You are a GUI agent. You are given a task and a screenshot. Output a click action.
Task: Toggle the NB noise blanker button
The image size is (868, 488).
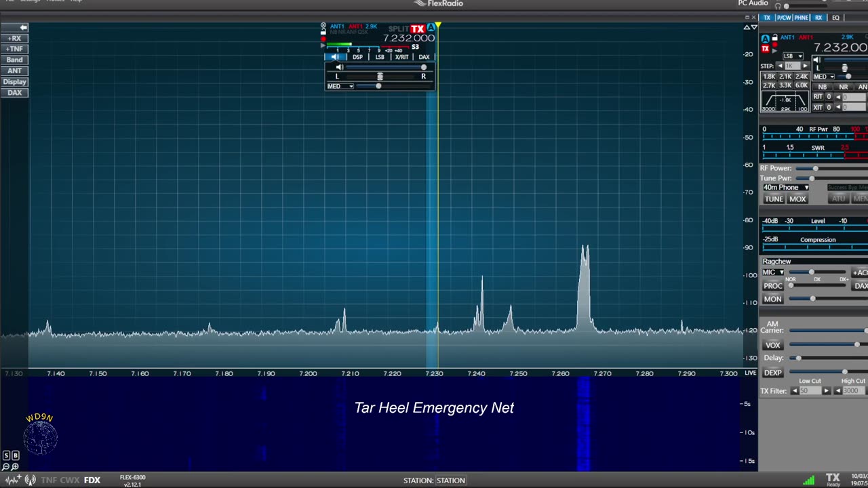click(823, 87)
